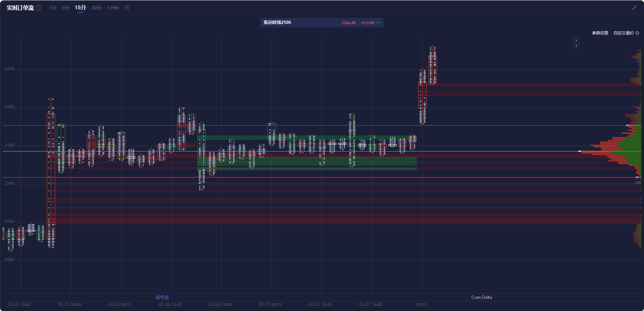
Task: Click the 信号点 signal point label
Action: [162, 297]
